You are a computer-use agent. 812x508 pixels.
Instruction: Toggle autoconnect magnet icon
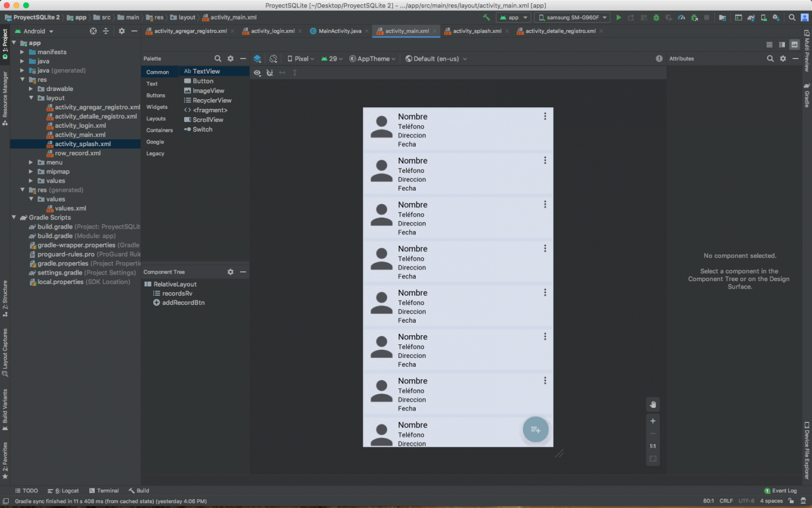270,73
